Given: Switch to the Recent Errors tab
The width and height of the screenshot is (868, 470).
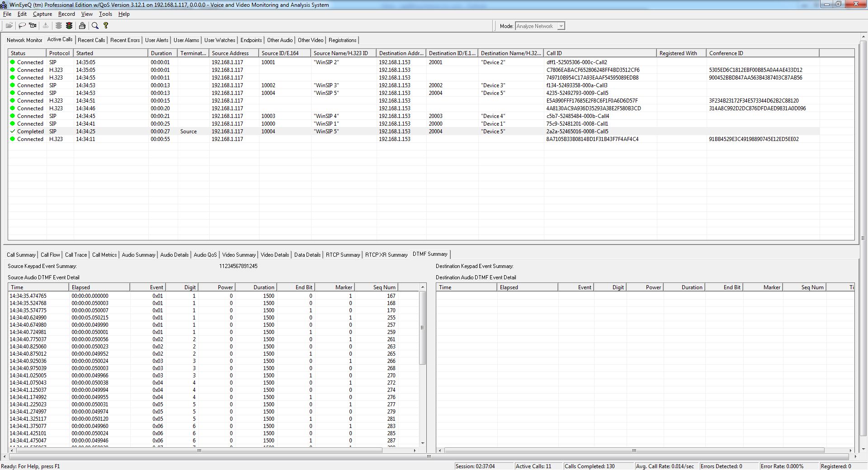Looking at the screenshot, I should click(x=125, y=40).
